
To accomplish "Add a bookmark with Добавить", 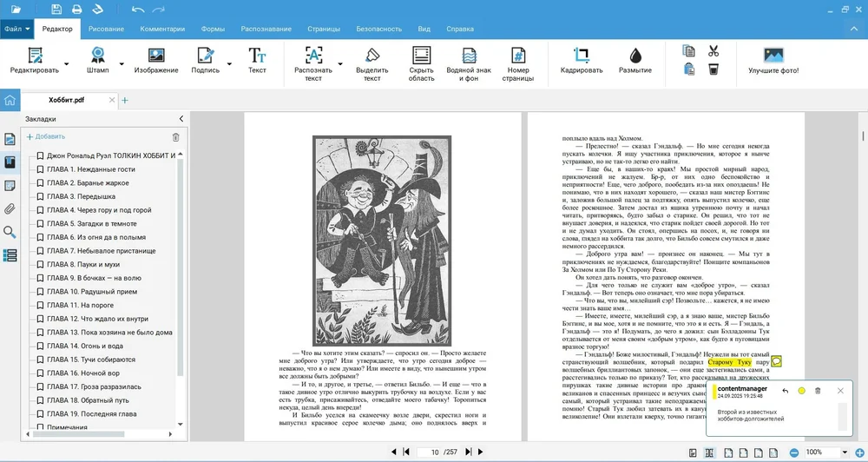I will [x=46, y=136].
